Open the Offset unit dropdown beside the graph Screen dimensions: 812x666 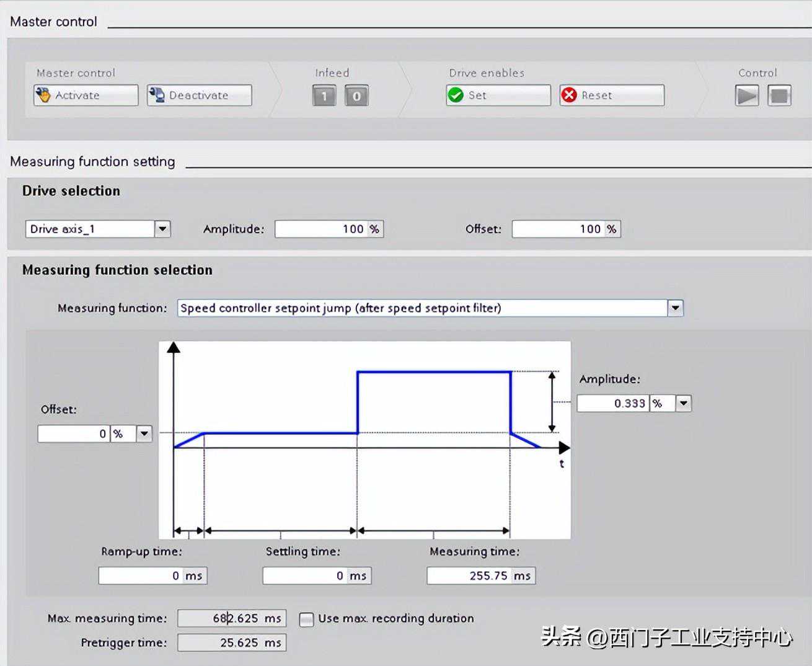coord(144,433)
